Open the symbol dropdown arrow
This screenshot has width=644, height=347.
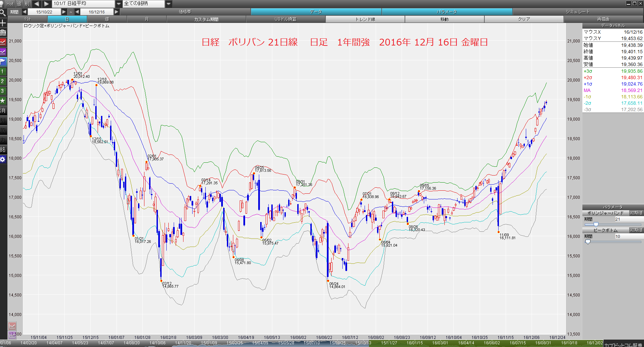coord(119,4)
